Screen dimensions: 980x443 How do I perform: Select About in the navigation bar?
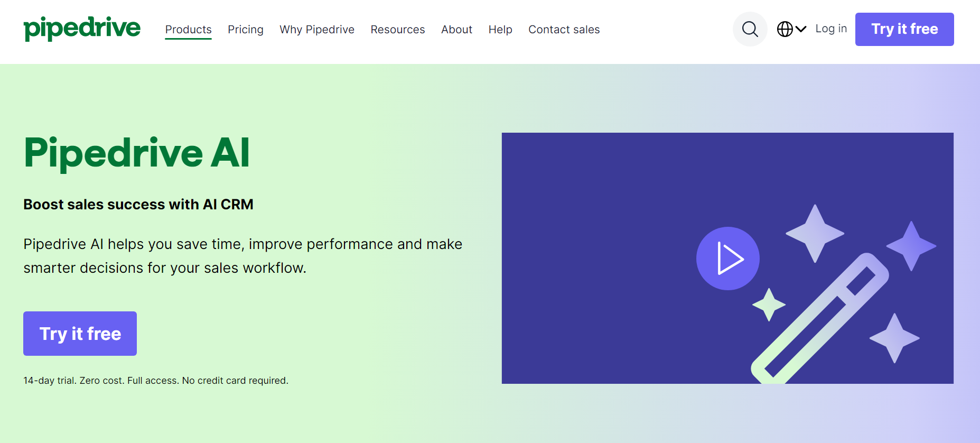click(x=456, y=30)
